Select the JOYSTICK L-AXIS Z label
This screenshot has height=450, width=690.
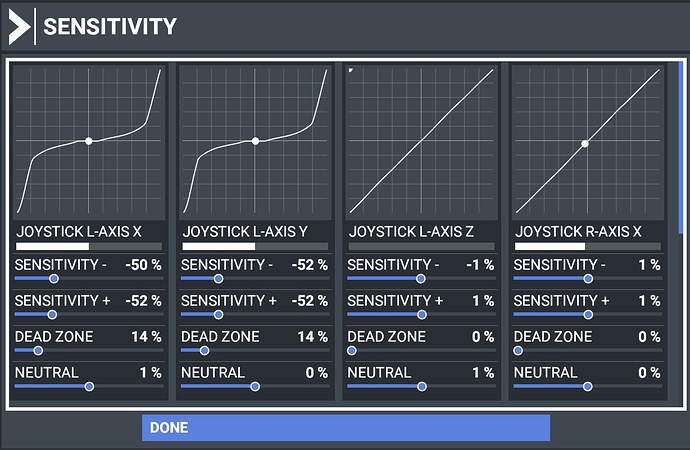411,232
